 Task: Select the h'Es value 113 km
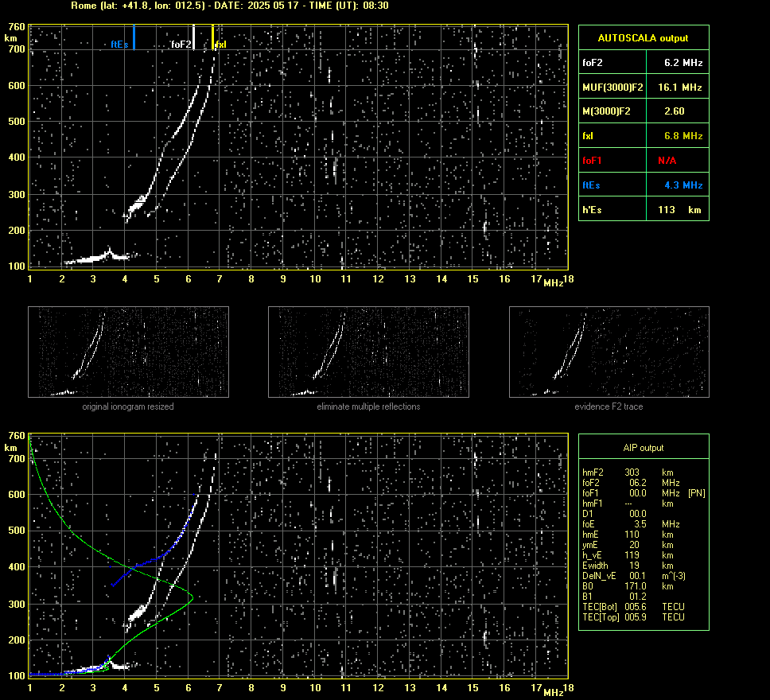(x=679, y=210)
